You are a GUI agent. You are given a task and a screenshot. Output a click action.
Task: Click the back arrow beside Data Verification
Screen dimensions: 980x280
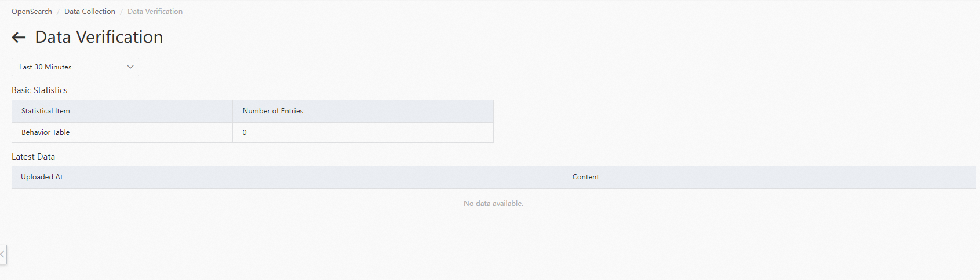19,38
